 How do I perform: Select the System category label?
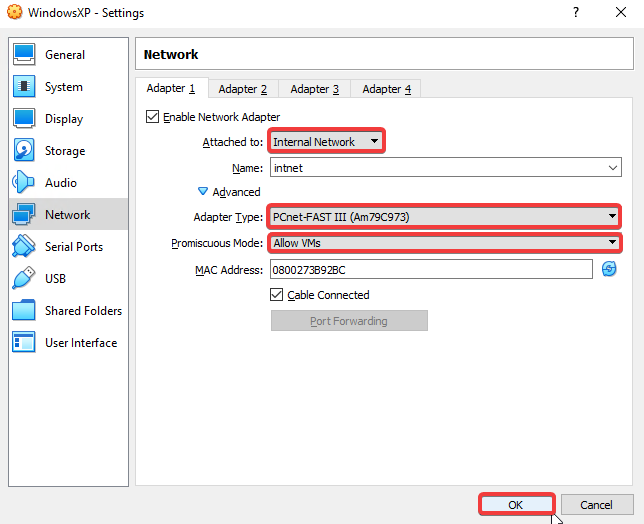pyautogui.click(x=64, y=87)
